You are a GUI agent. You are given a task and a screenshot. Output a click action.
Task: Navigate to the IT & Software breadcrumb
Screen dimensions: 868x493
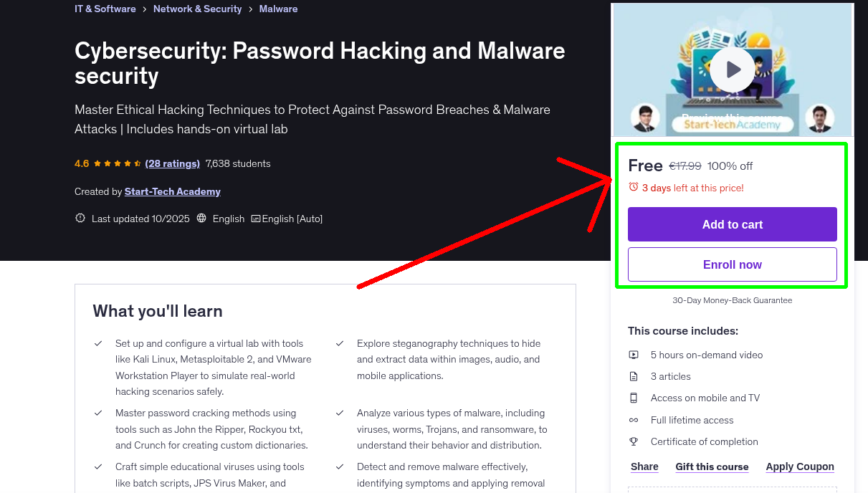[x=105, y=9]
